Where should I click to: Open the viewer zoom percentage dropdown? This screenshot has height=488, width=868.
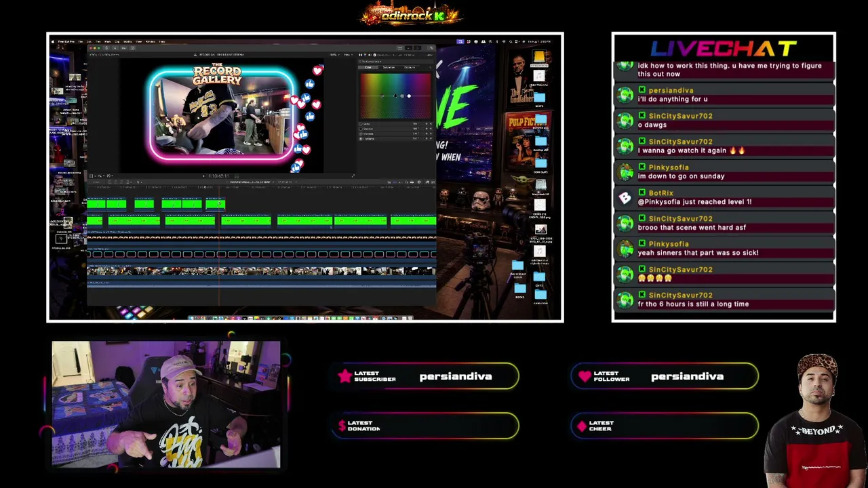[334, 55]
